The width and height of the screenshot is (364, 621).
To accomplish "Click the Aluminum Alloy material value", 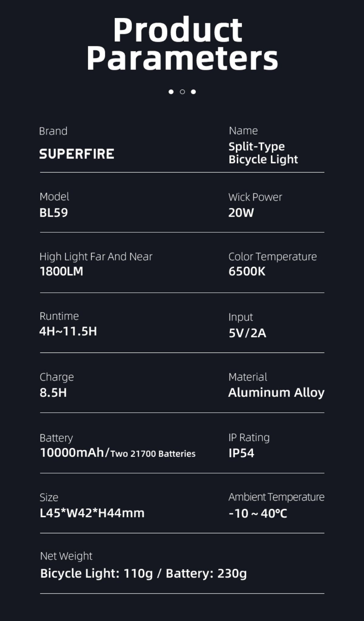I will [276, 392].
